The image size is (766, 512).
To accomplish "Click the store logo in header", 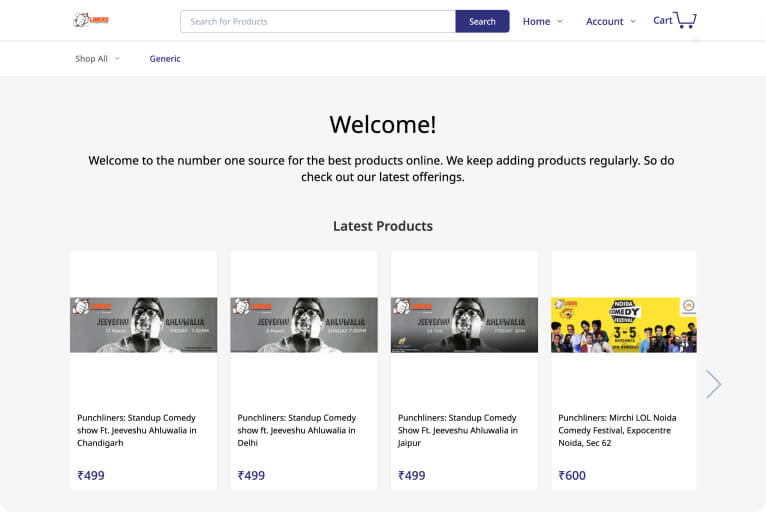I will pyautogui.click(x=91, y=20).
